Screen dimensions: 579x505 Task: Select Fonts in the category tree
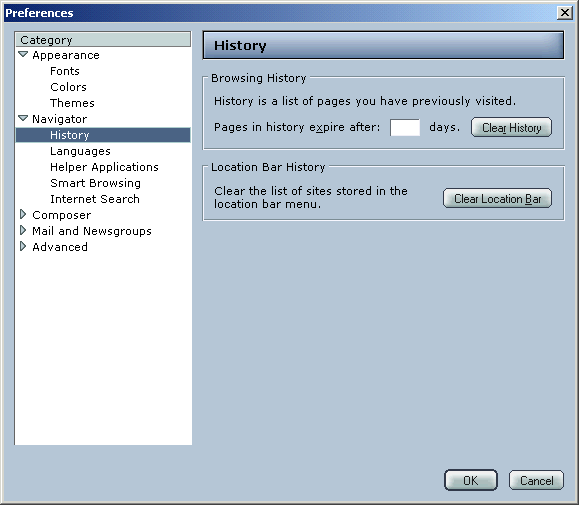pyautogui.click(x=65, y=71)
